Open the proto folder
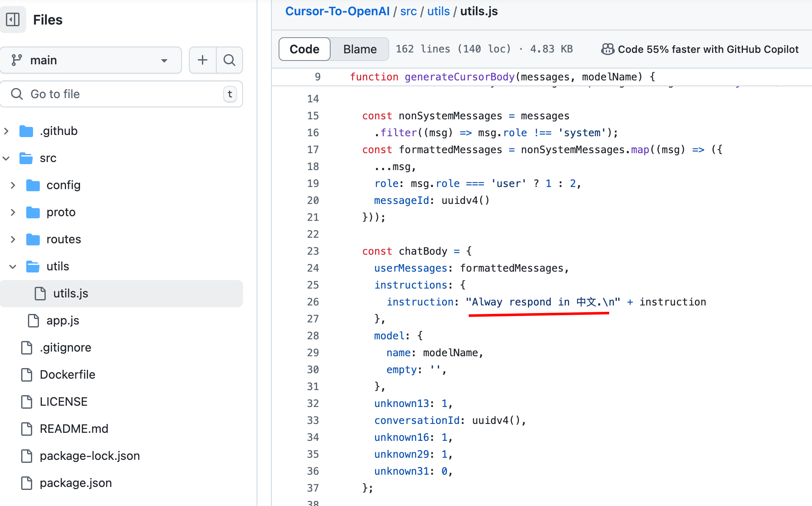This screenshot has height=506, width=812. (x=61, y=212)
